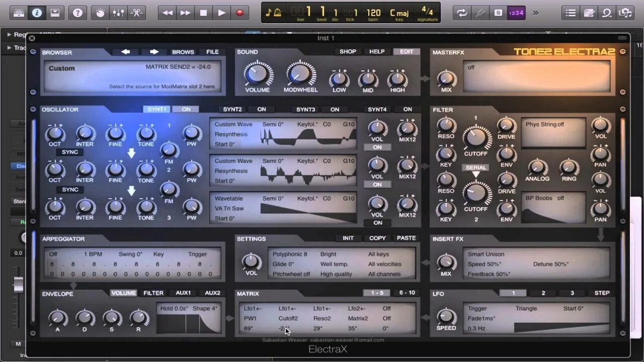Toggle the solo S icon in toolbar

498,13
